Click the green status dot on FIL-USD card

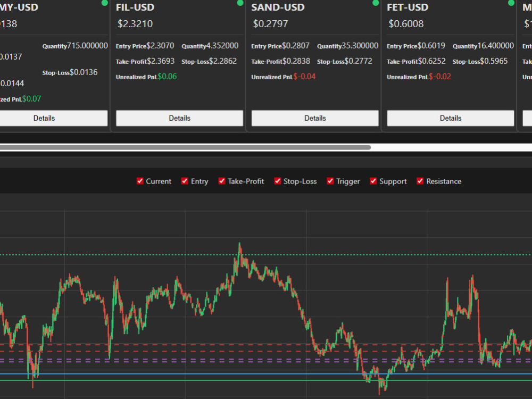[x=240, y=3]
